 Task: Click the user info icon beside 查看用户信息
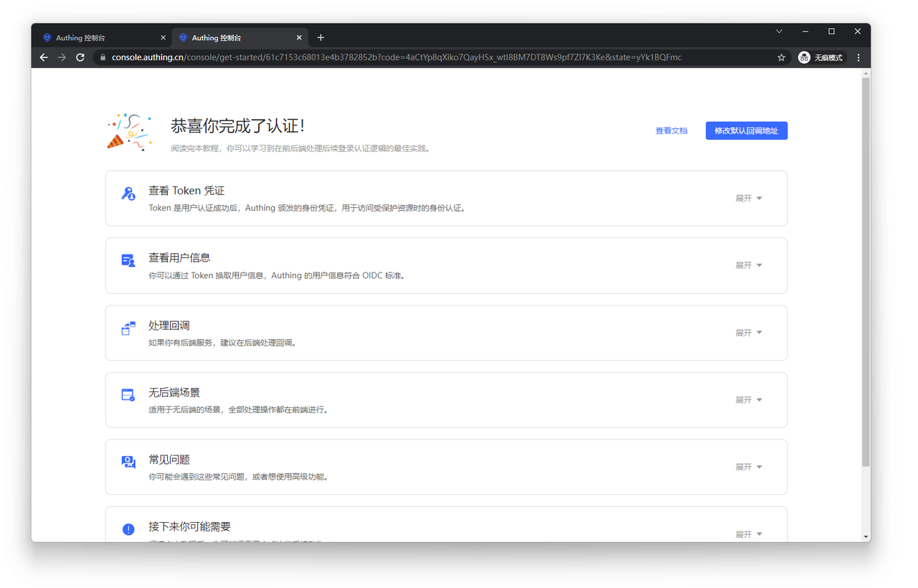[x=128, y=261]
